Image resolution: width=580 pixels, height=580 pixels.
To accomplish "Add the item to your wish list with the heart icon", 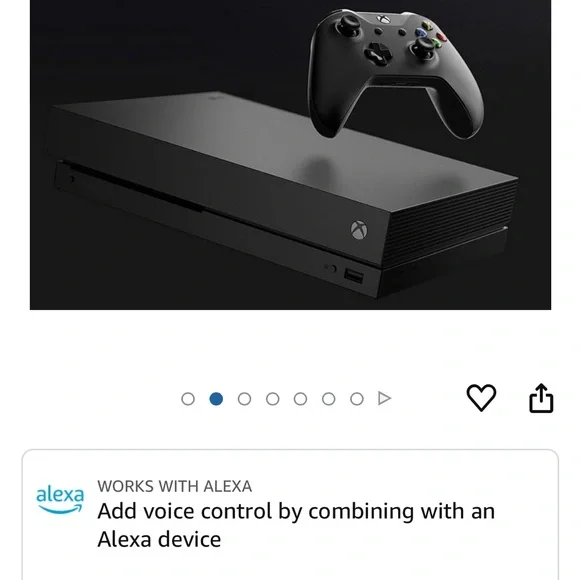I will [x=481, y=398].
